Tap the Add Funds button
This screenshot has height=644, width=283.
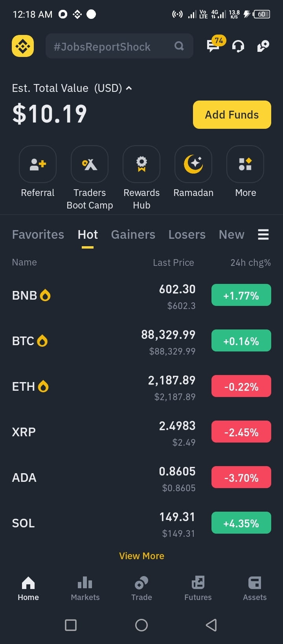click(x=232, y=115)
